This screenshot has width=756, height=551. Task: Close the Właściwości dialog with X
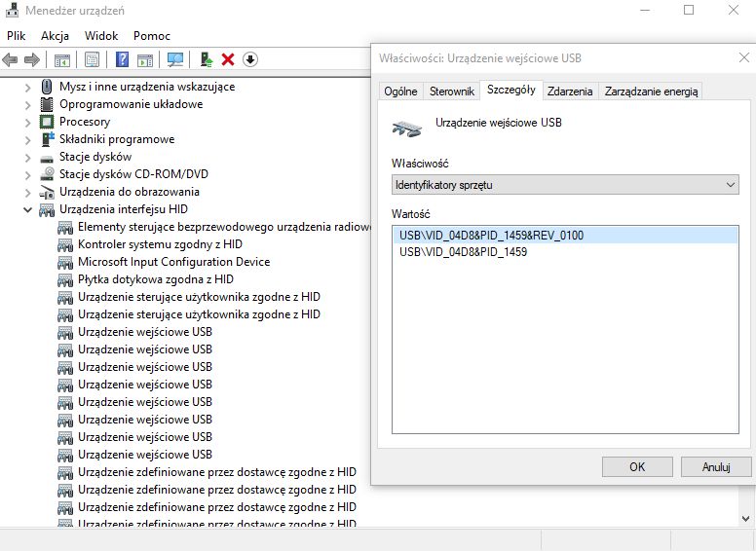coord(744,57)
